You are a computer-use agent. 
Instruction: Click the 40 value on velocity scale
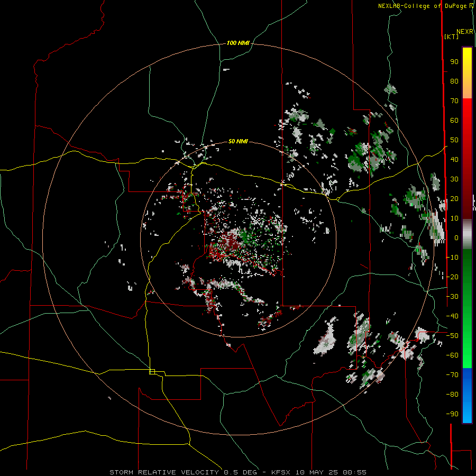[454, 160]
